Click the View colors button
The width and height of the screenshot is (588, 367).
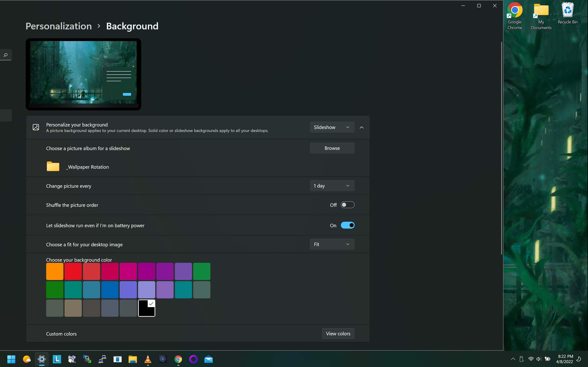click(338, 333)
